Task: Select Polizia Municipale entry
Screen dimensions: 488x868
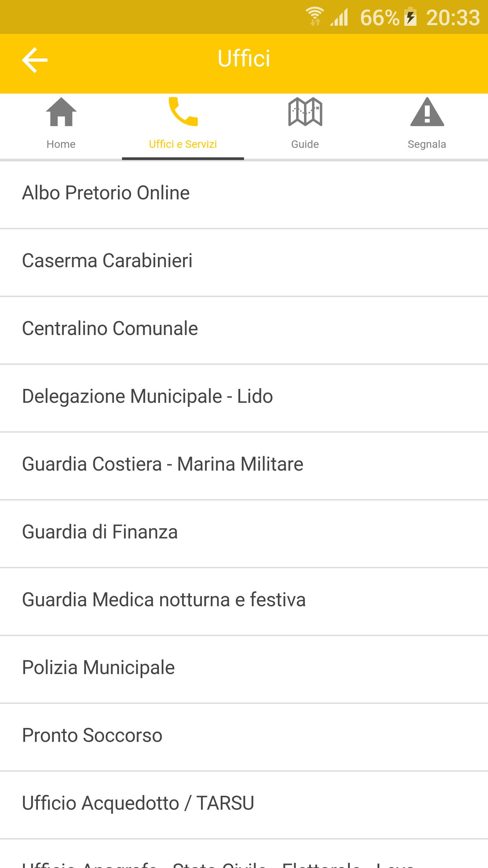Action: [98, 668]
